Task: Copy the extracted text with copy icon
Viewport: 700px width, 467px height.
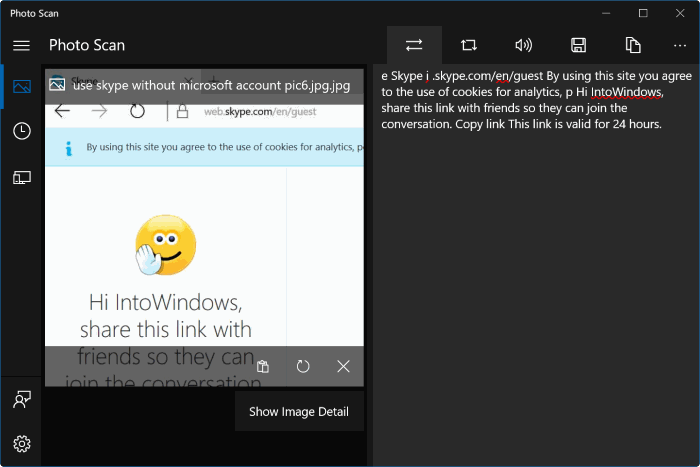Action: 633,45
